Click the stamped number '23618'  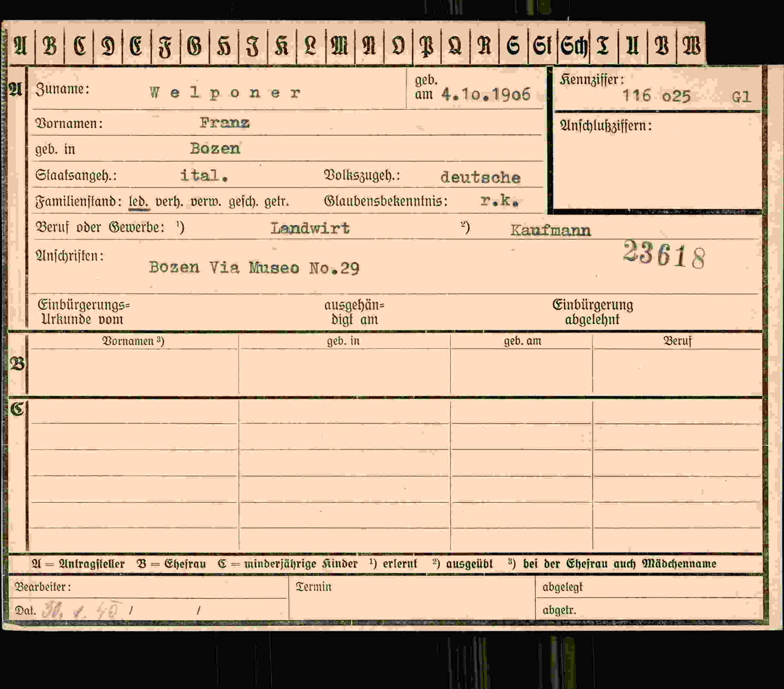[x=664, y=255]
